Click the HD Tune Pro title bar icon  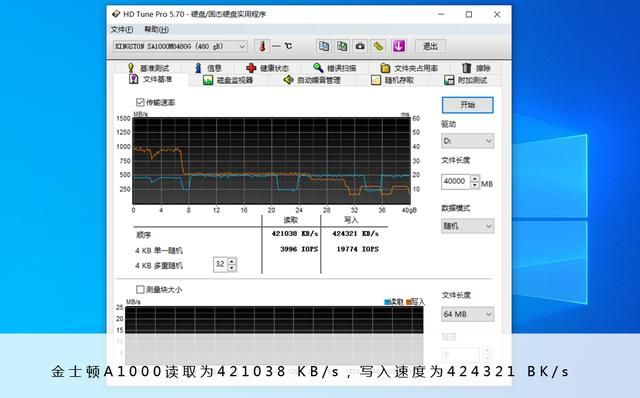coord(116,14)
